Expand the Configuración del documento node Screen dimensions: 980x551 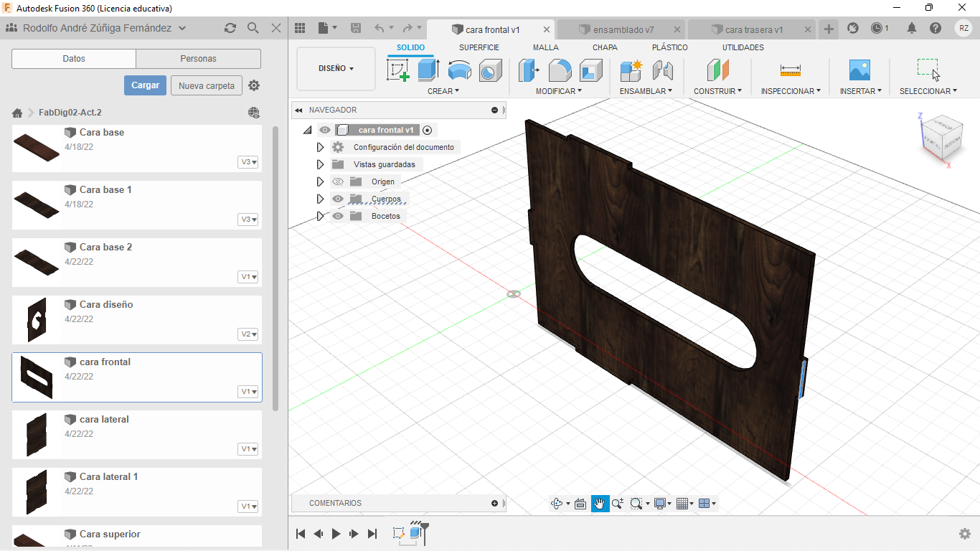pyautogui.click(x=321, y=147)
